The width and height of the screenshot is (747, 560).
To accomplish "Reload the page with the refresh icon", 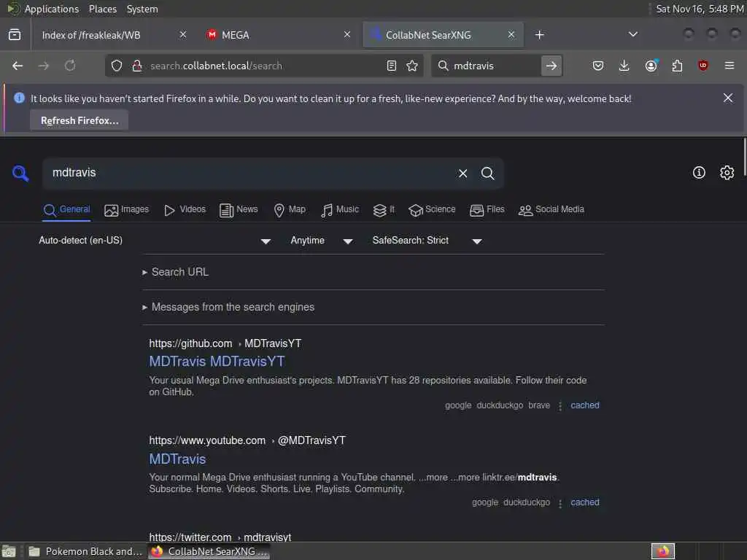I will click(70, 66).
